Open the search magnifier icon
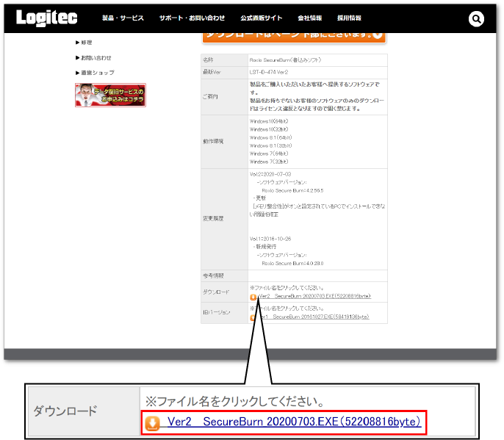The image size is (504, 440). tap(476, 19)
